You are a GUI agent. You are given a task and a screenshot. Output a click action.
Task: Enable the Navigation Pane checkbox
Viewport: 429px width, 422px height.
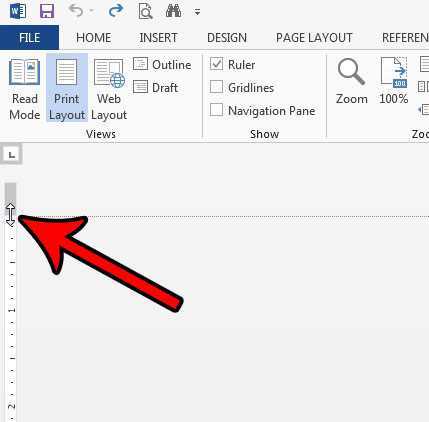pyautogui.click(x=217, y=110)
